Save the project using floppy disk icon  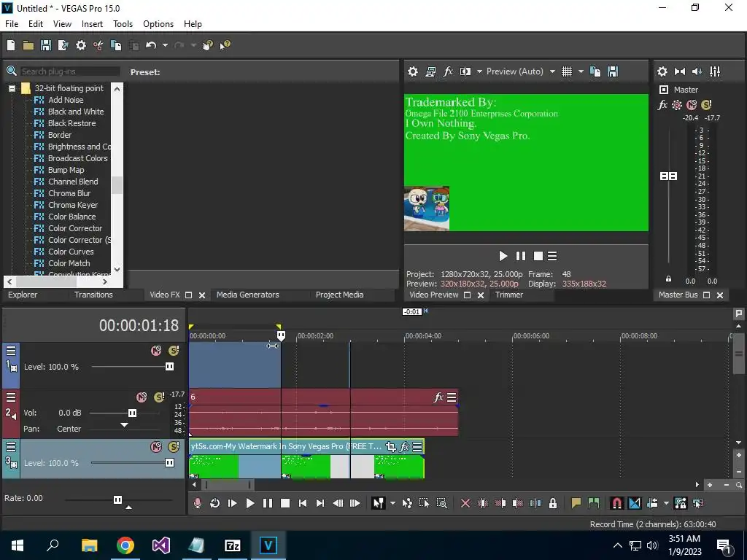coord(46,45)
